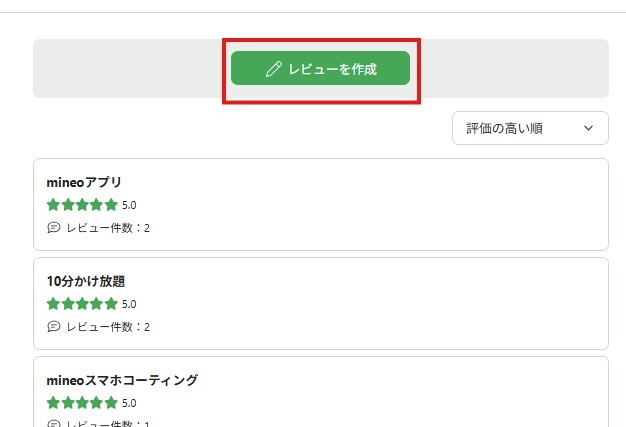This screenshot has height=427, width=626.
Task: Open the 評価の高い順 sort dropdown
Action: pos(529,128)
